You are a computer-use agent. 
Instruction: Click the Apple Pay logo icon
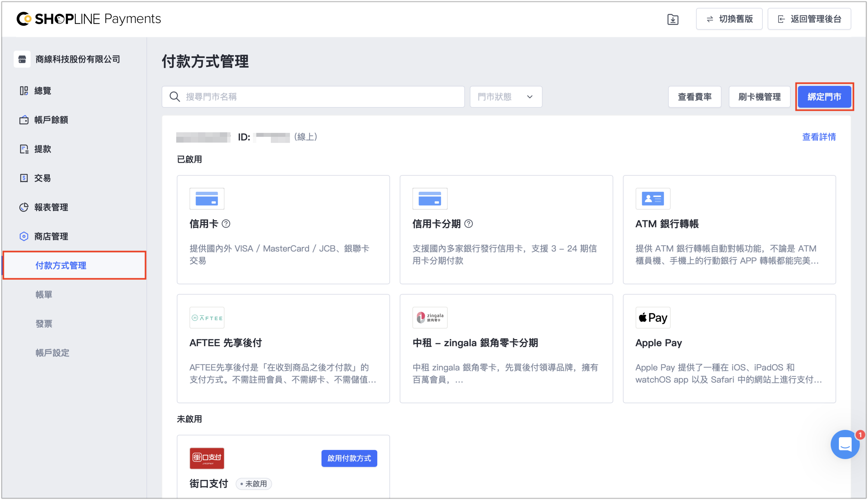point(653,318)
